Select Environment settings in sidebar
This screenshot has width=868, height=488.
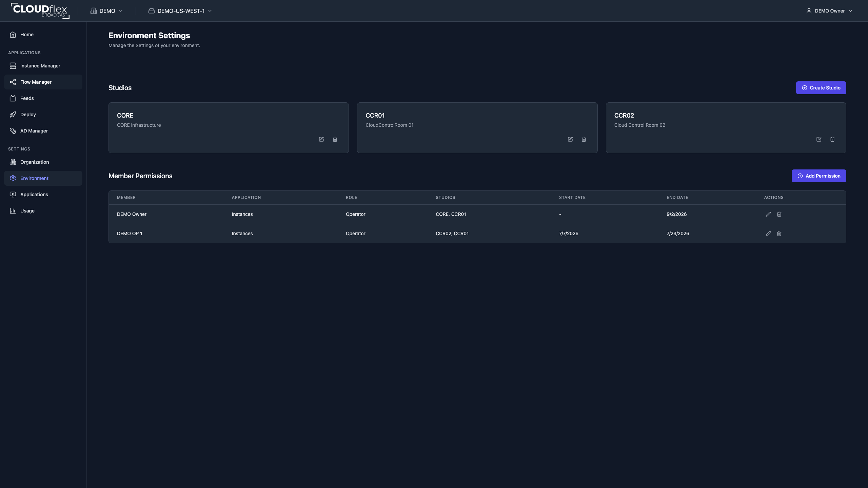[43, 178]
